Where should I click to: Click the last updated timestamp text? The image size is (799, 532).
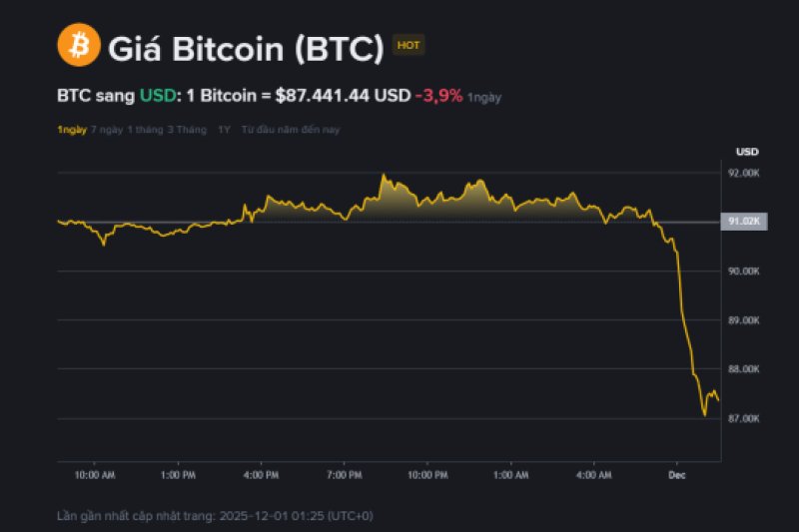tap(216, 515)
